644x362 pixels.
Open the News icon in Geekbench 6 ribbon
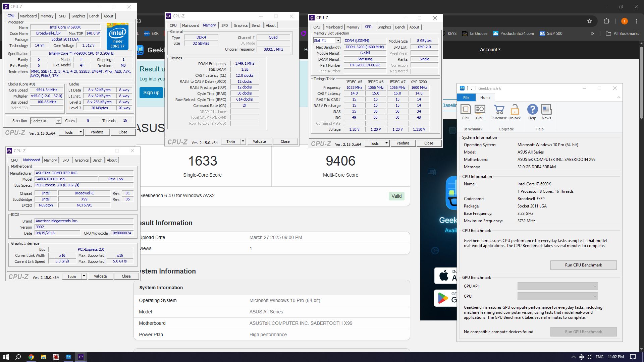click(546, 112)
